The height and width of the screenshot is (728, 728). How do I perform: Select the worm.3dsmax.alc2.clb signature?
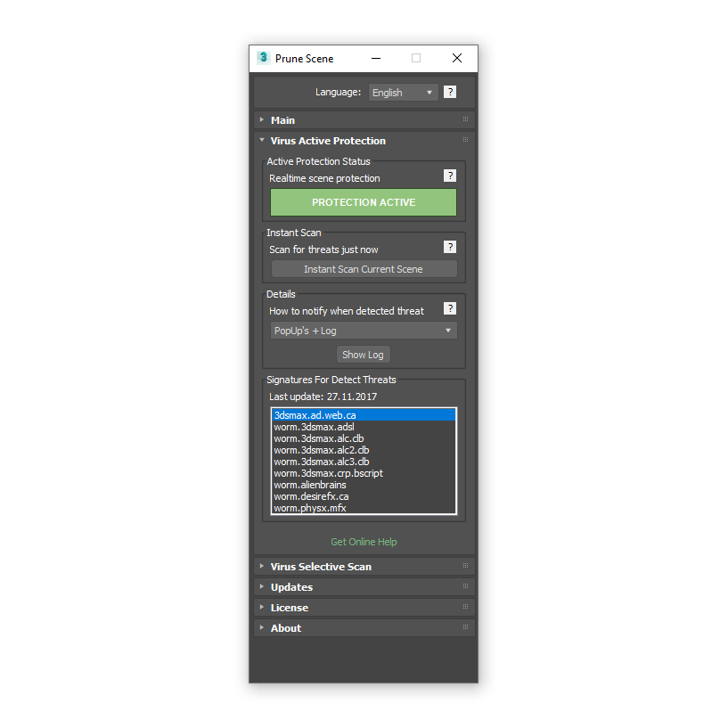tap(364, 450)
